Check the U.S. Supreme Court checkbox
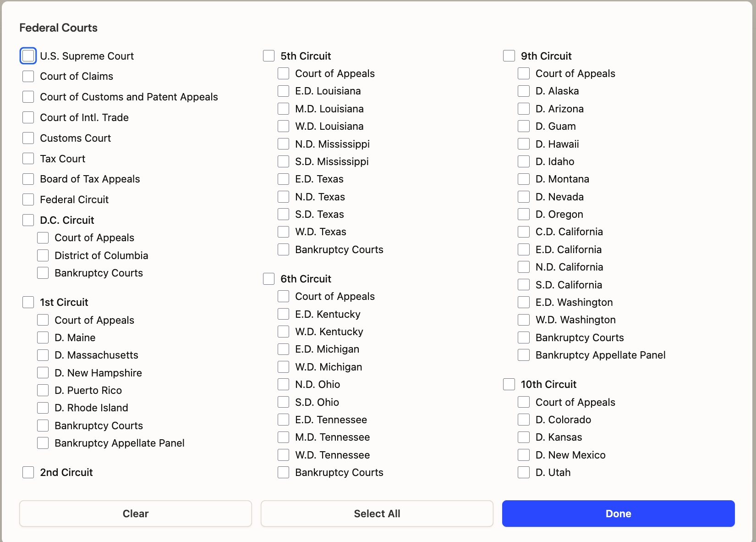 tap(28, 56)
